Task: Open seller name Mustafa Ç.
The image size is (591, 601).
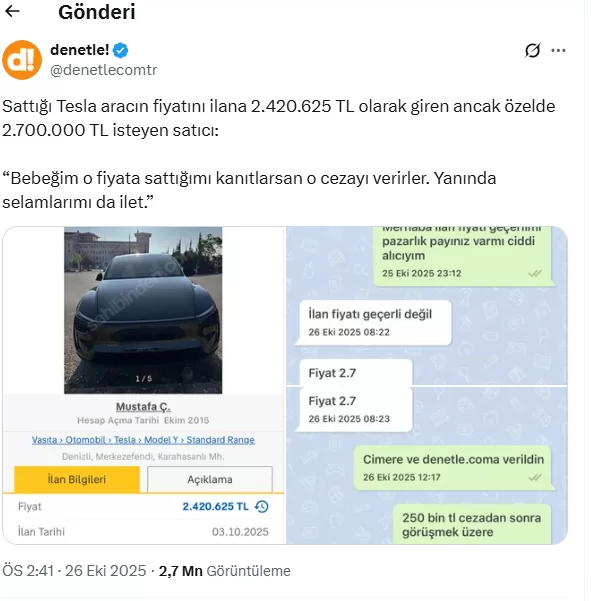Action: point(143,407)
